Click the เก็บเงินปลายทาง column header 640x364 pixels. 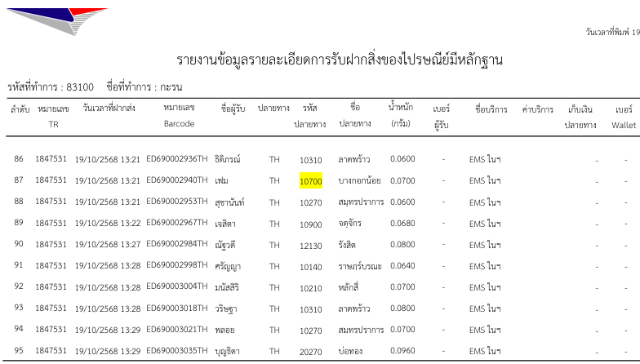(580, 118)
